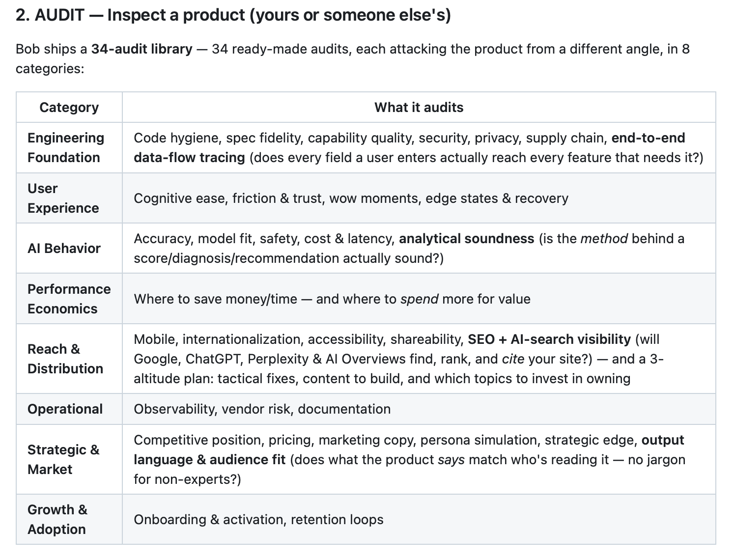Viewport: 734px width, 560px height.
Task: Select the 'Strategic & Market' category cell
Action: tap(69, 459)
